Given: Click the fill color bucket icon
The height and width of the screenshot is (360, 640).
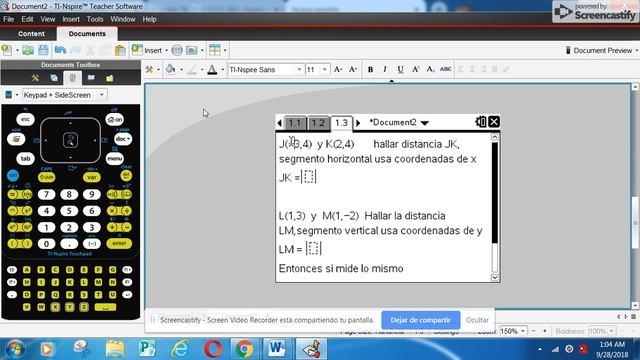Looking at the screenshot, I should pos(171,70).
